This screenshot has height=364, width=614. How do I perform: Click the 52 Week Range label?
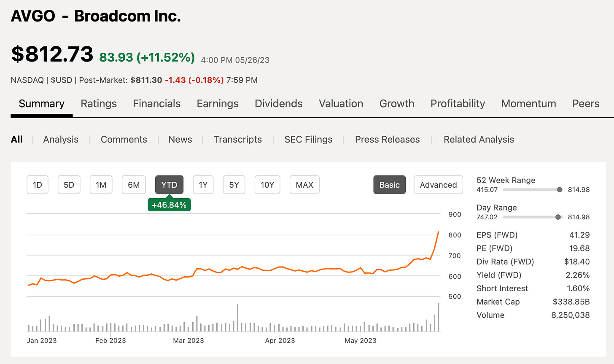pos(506,180)
